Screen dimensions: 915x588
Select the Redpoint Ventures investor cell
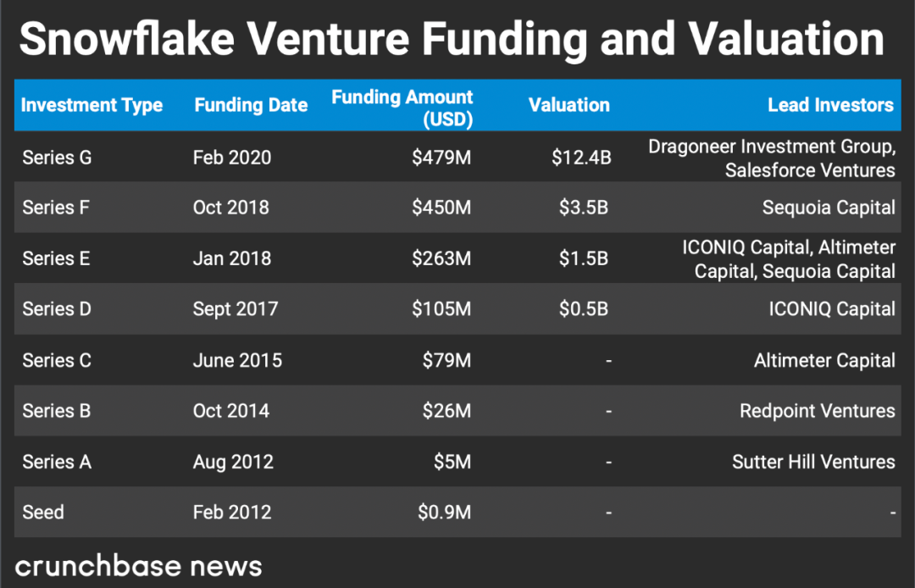coord(817,411)
